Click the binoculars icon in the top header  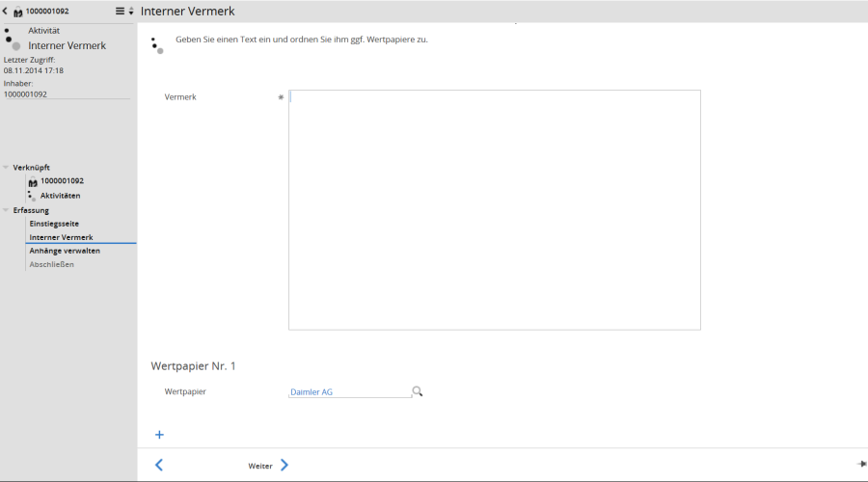(x=17, y=12)
